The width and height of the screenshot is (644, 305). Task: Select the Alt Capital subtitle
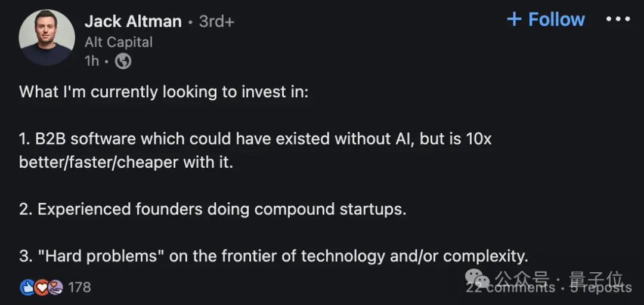point(119,42)
